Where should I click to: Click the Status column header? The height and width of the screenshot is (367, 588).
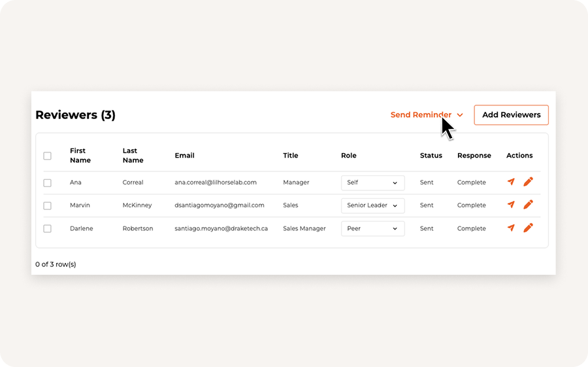tap(431, 156)
